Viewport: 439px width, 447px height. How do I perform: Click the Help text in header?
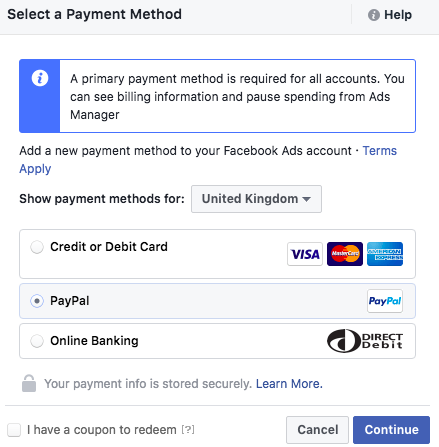(x=398, y=15)
